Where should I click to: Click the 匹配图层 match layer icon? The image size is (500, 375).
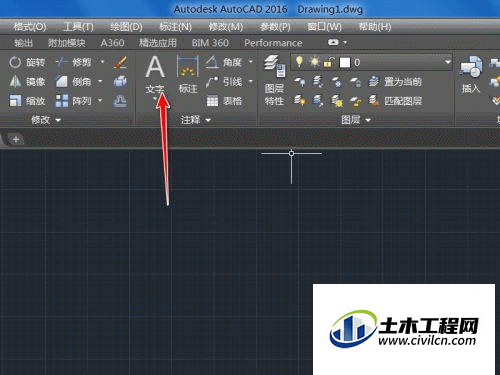click(x=374, y=101)
